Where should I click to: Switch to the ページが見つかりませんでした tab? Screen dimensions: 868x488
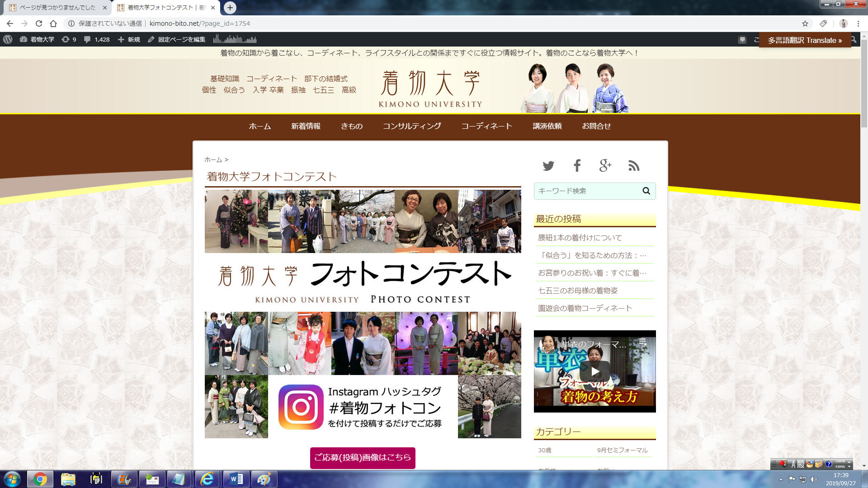[57, 8]
